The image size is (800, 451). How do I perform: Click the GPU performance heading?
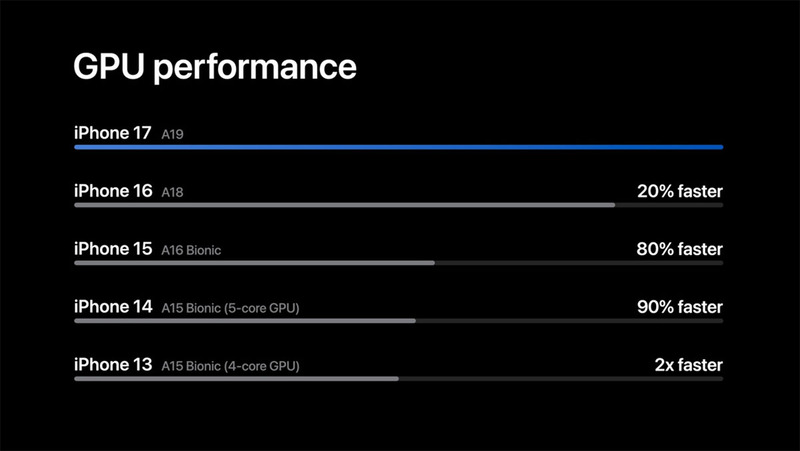215,67
